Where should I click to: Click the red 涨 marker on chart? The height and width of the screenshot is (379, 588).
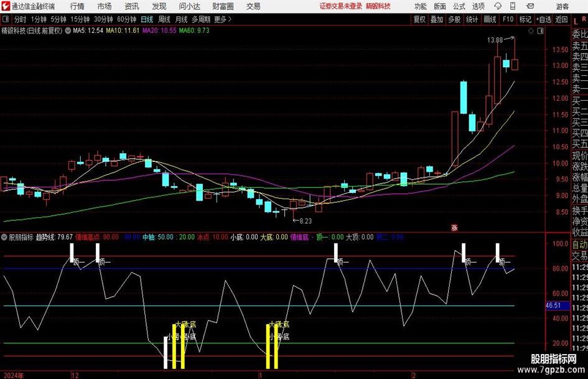click(454, 228)
